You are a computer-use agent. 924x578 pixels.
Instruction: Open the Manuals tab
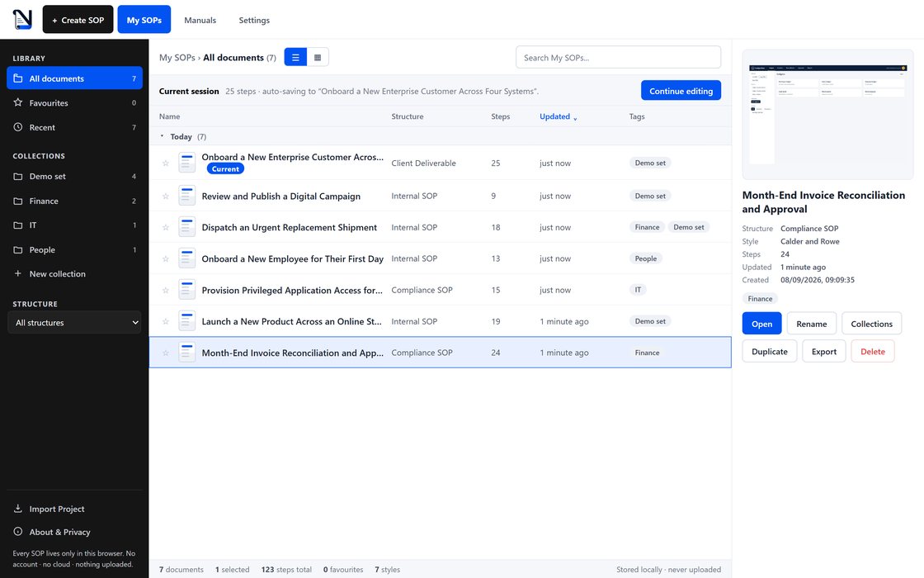[200, 20]
